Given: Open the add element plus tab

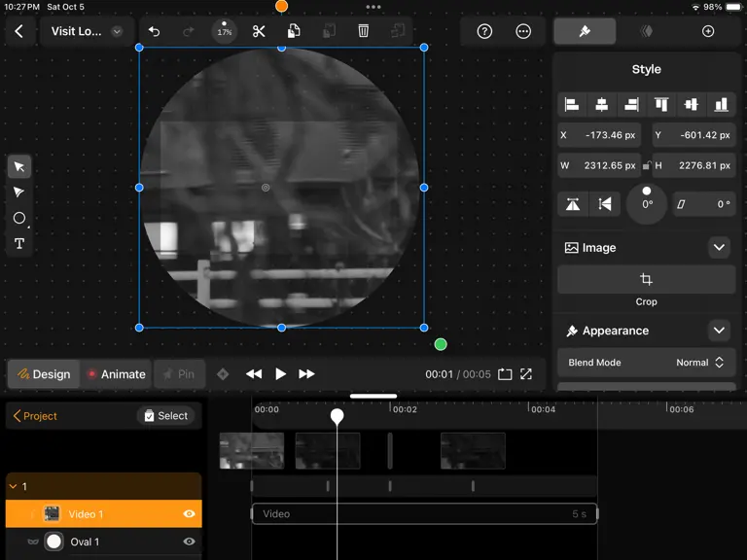Looking at the screenshot, I should click(x=708, y=31).
